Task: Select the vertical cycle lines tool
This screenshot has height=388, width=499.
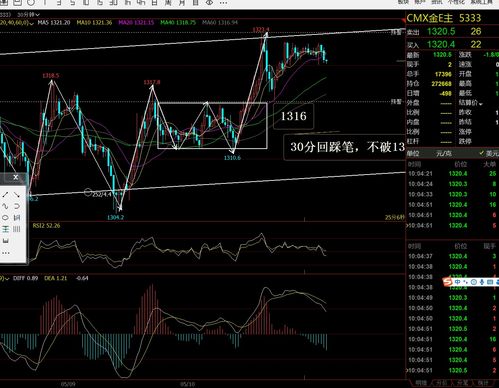Action: tap(17, 229)
